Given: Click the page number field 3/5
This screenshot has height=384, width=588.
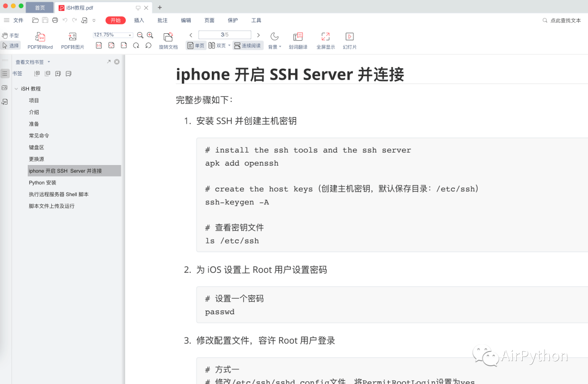Looking at the screenshot, I should [x=225, y=34].
